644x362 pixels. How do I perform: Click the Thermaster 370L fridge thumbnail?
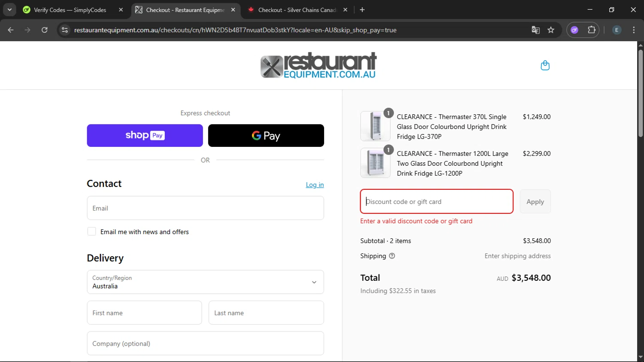[375, 126]
